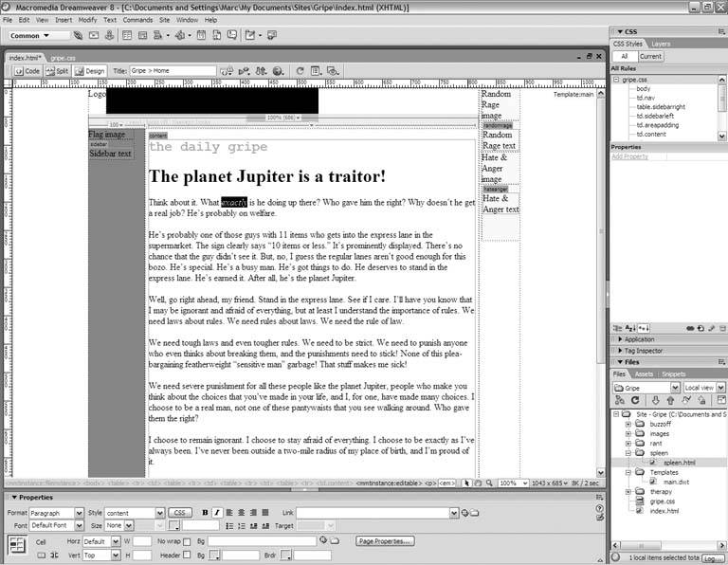Pick text color swatch in Properties
This screenshot has height=565, width=728.
173,525
